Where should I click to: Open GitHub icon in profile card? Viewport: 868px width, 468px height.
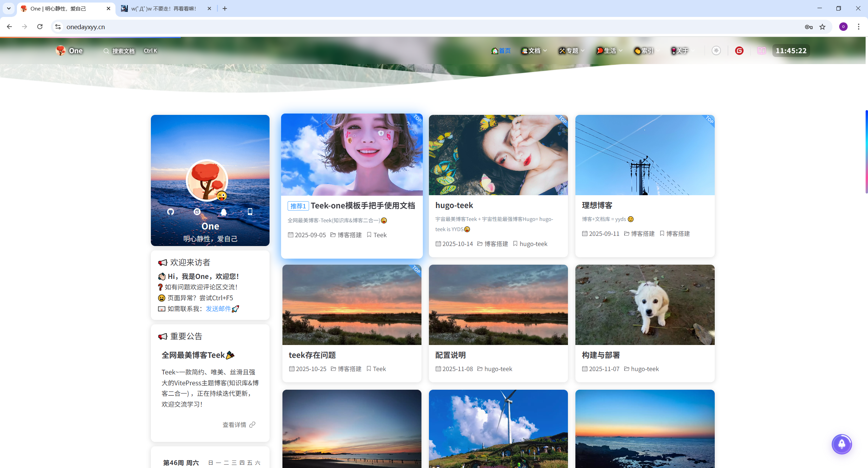pos(171,212)
